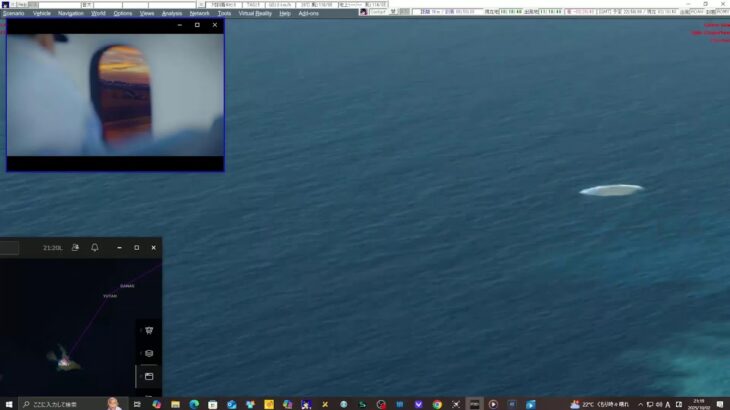Image resolution: width=730 pixels, height=410 pixels.
Task: Open the Virtual Reality menu
Action: [254, 13]
